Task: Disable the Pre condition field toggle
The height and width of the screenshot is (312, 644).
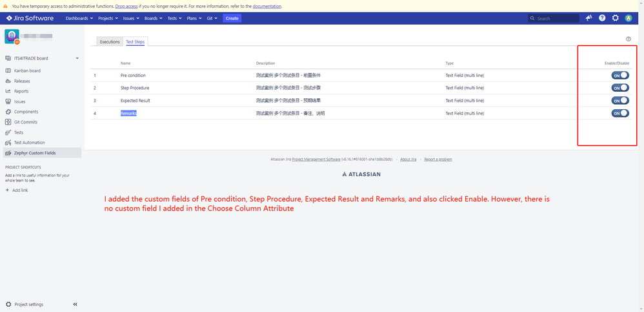Action: (620, 75)
